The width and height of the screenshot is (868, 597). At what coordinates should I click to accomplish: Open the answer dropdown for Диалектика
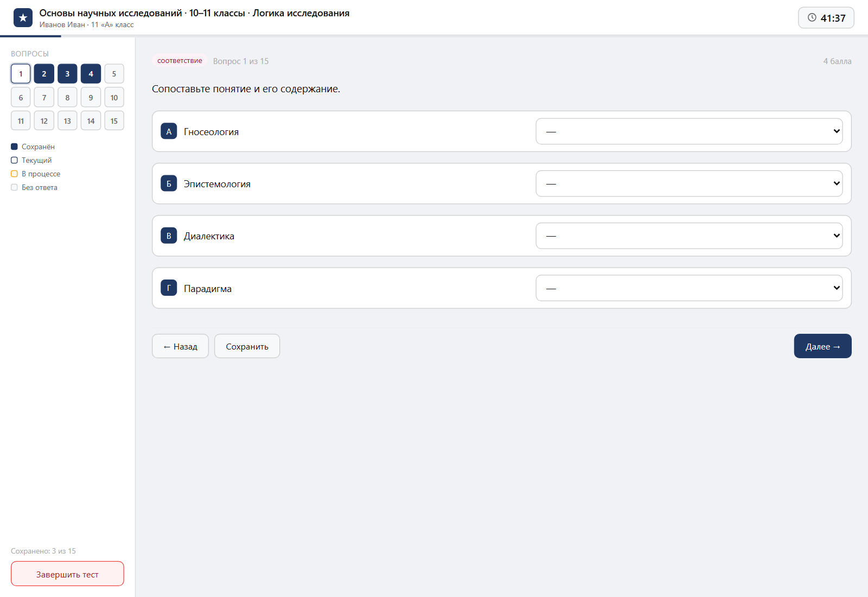pos(689,236)
